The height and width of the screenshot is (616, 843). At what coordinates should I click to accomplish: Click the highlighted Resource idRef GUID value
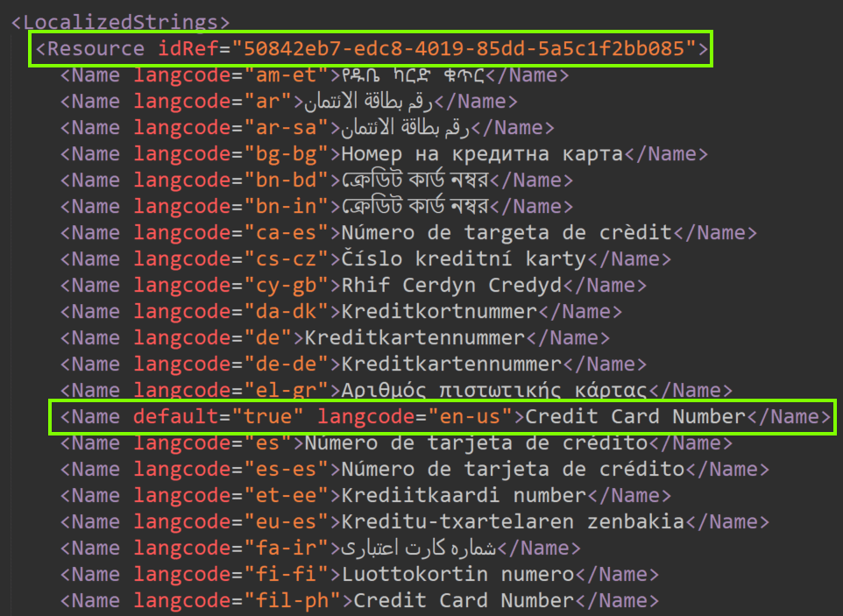click(464, 48)
